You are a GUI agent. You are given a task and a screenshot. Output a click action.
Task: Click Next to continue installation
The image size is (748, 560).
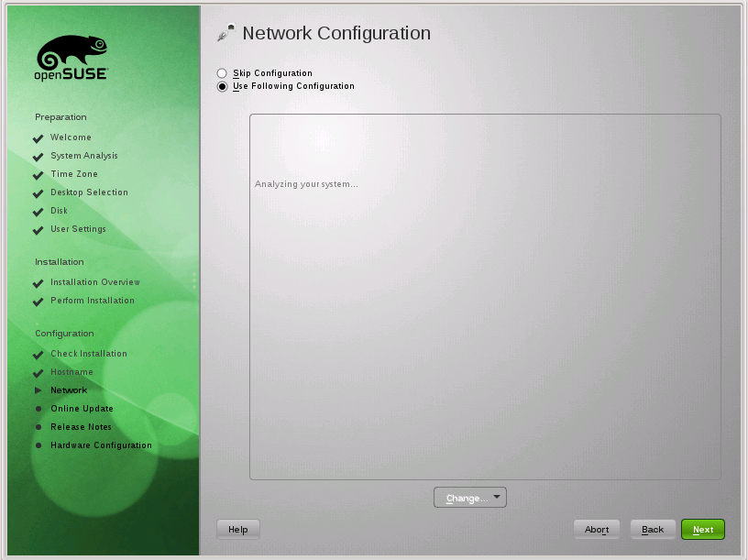pos(703,530)
